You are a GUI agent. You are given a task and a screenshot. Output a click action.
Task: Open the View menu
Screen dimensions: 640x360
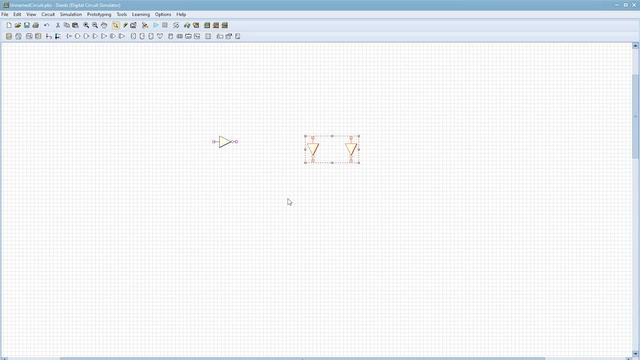click(31, 14)
